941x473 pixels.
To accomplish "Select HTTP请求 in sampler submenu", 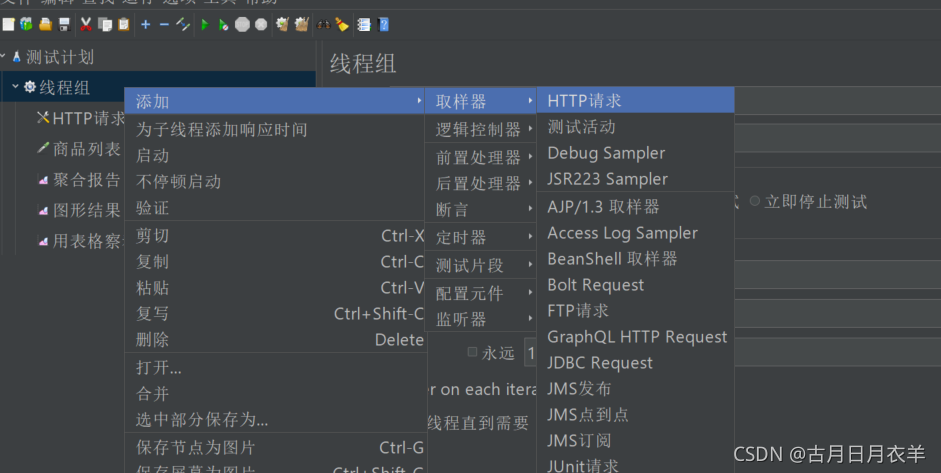I will pos(636,100).
